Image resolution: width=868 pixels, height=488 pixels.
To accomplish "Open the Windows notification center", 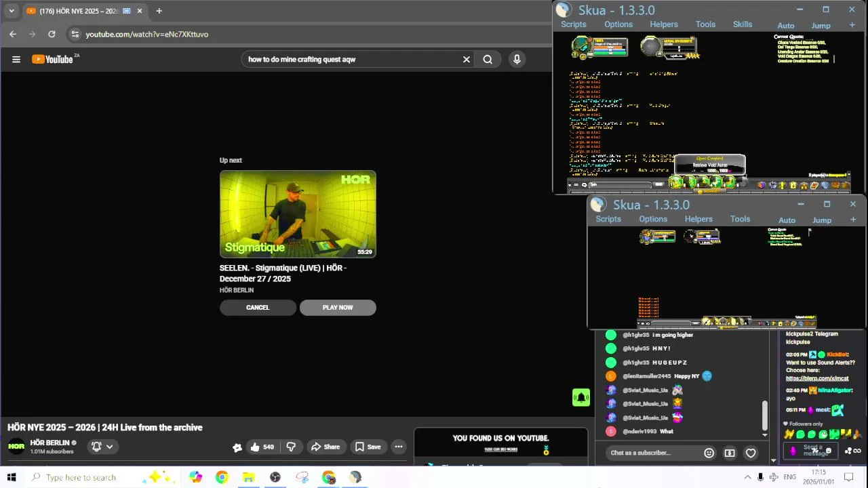I will tap(848, 477).
